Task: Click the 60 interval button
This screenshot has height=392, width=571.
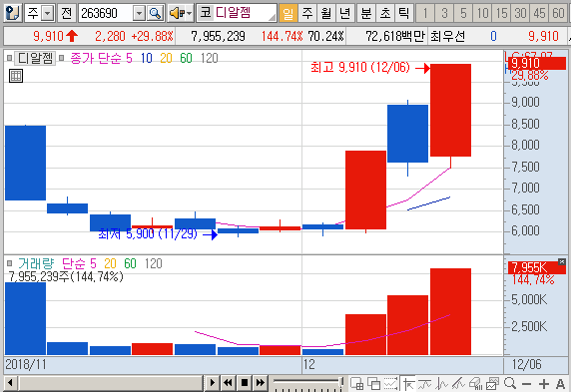Action: pos(558,14)
